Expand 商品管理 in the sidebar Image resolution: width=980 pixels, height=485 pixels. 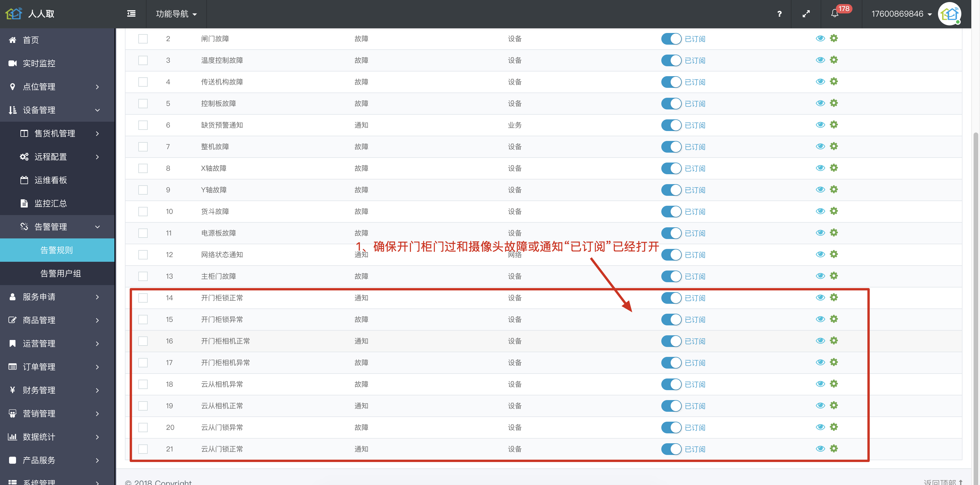point(57,320)
